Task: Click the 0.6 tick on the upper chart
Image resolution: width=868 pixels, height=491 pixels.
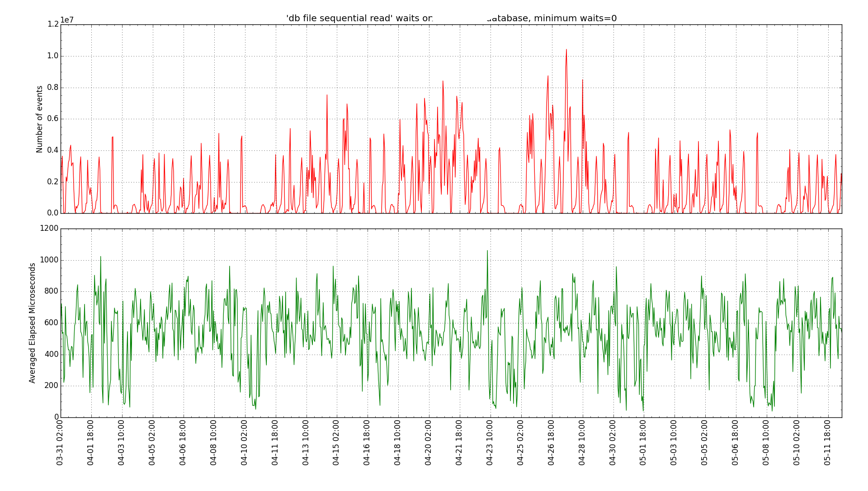Action: 53,119
